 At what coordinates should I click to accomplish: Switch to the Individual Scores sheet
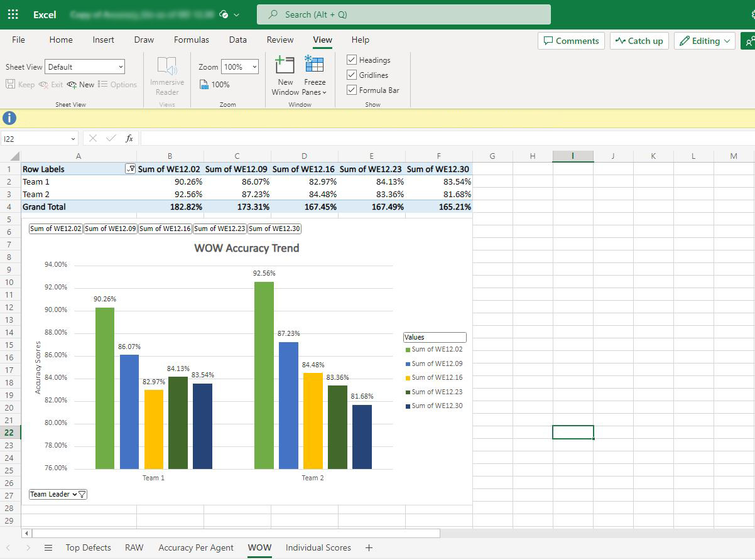coord(318,547)
